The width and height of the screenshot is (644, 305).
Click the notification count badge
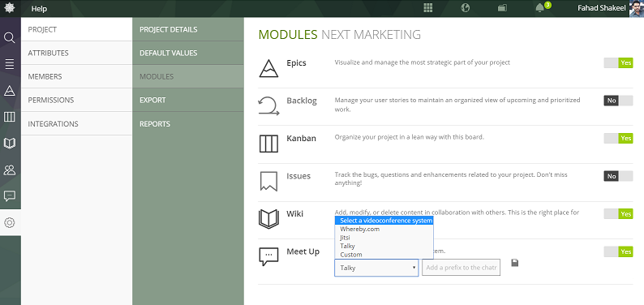547,5
